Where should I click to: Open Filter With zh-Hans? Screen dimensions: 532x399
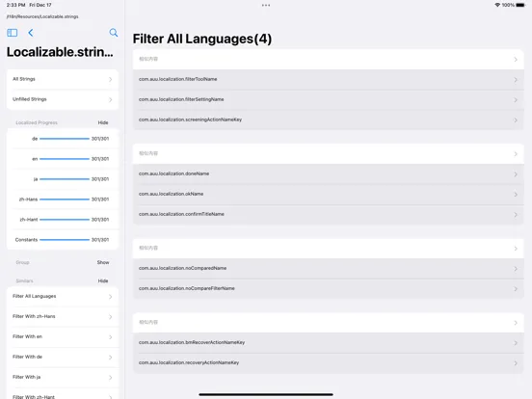(x=63, y=316)
